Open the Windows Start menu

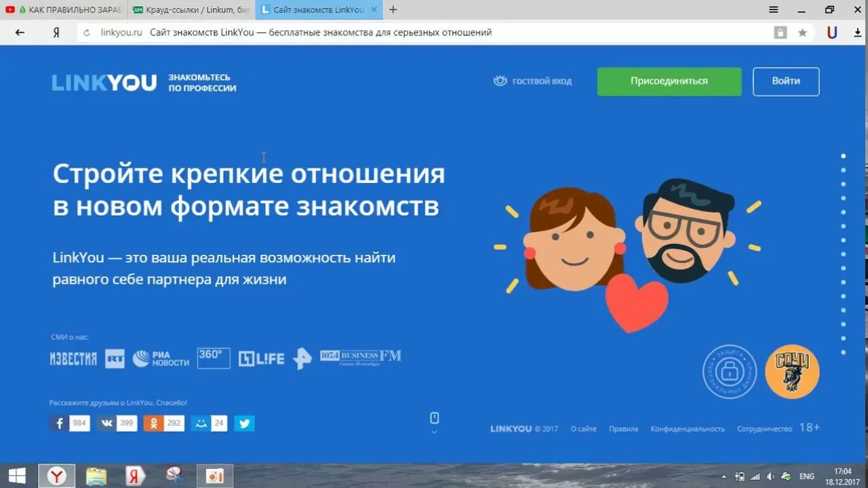17,476
